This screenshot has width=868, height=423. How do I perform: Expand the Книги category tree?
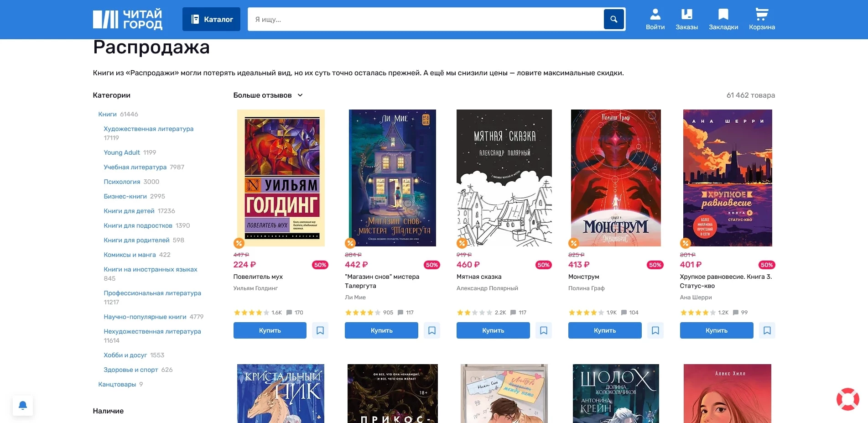point(108,114)
